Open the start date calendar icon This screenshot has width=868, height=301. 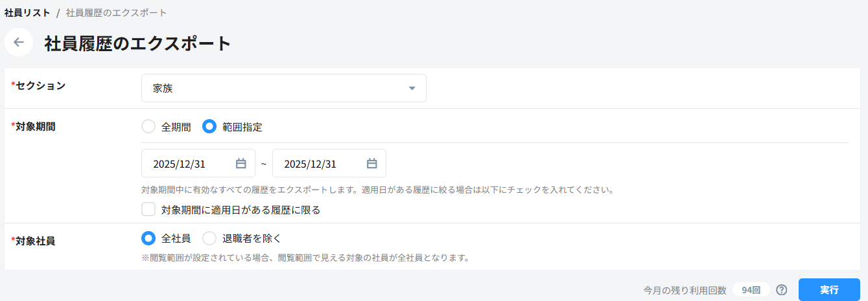pyautogui.click(x=241, y=164)
